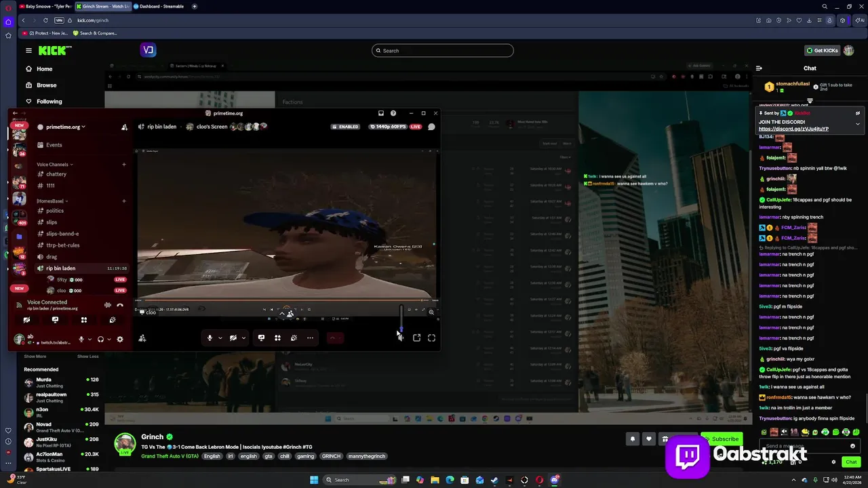Open recommended channel Murda
The image size is (868, 488).
[61, 383]
